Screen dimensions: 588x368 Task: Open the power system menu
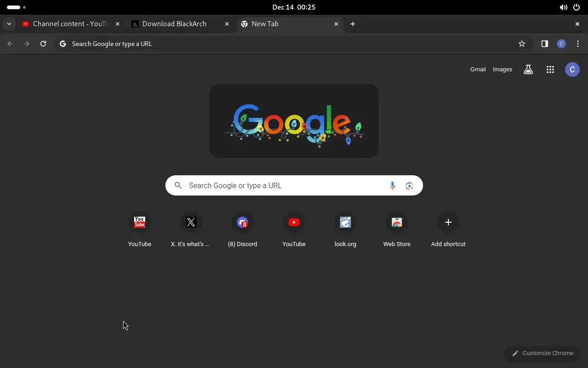[577, 7]
